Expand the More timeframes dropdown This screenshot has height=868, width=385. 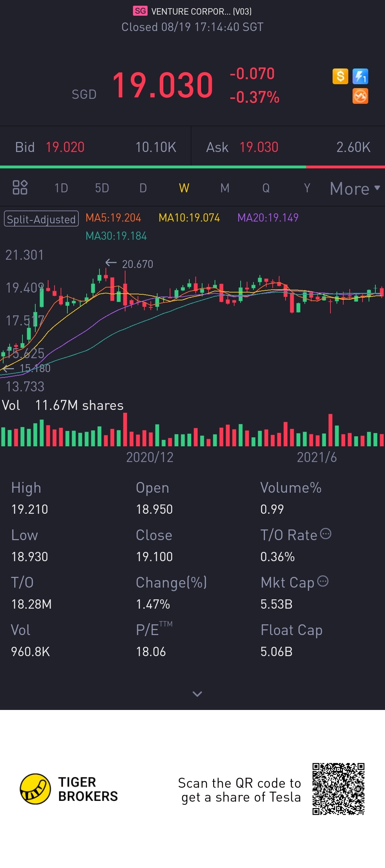[x=355, y=188]
